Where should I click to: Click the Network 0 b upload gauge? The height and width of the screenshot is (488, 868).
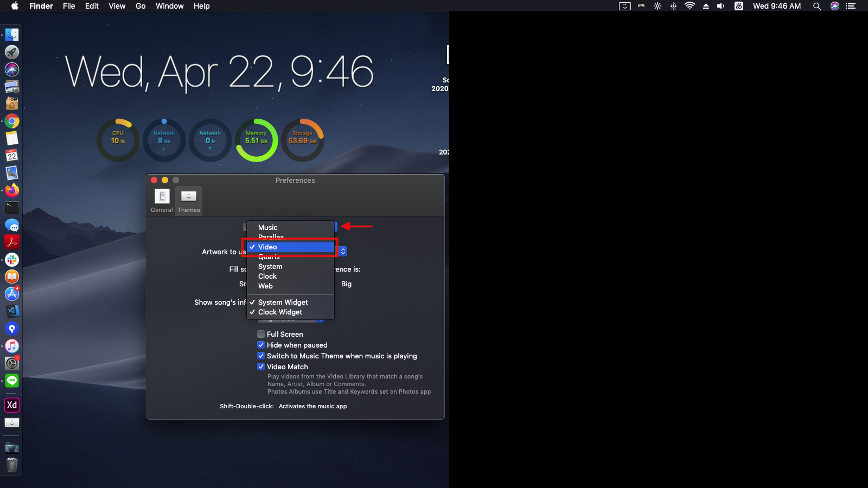coord(210,140)
